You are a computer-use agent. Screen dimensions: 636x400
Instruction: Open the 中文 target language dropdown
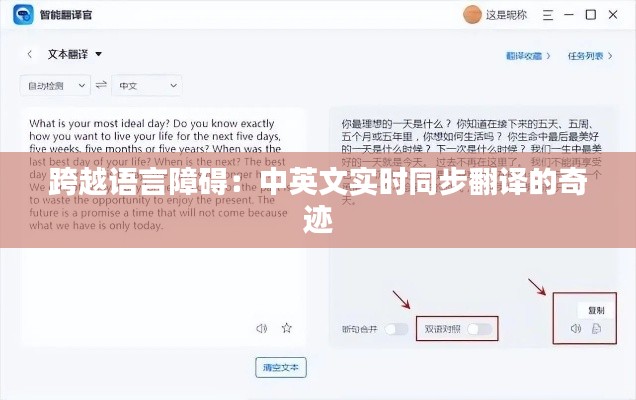coord(147,86)
